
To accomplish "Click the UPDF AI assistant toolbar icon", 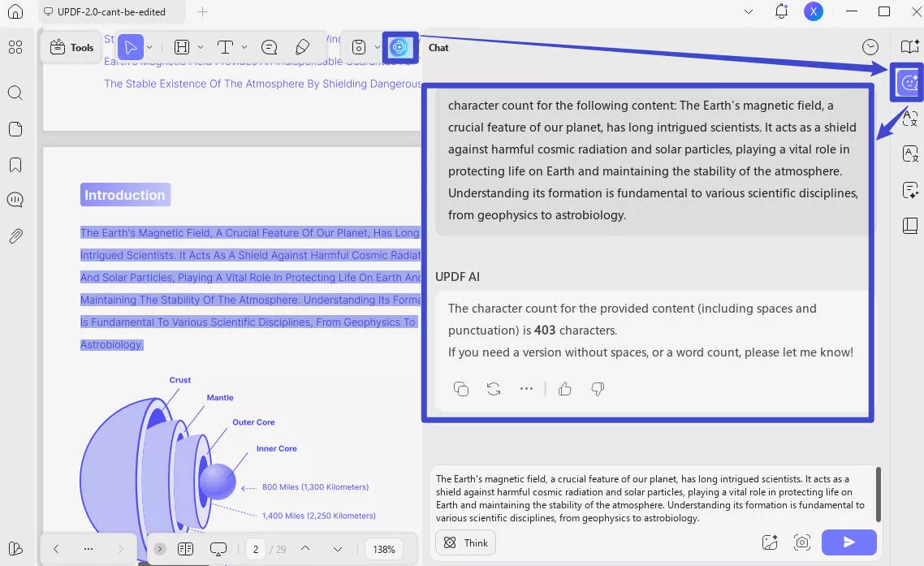I will pos(399,47).
